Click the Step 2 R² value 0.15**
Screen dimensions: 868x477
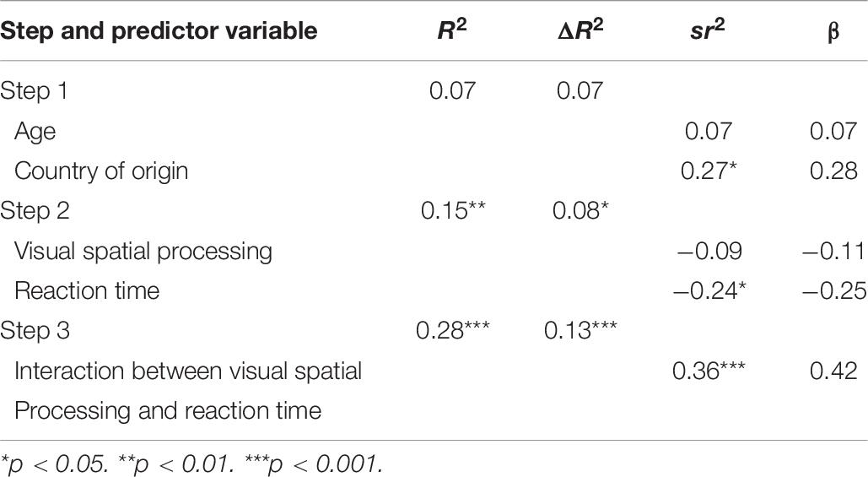[453, 210]
